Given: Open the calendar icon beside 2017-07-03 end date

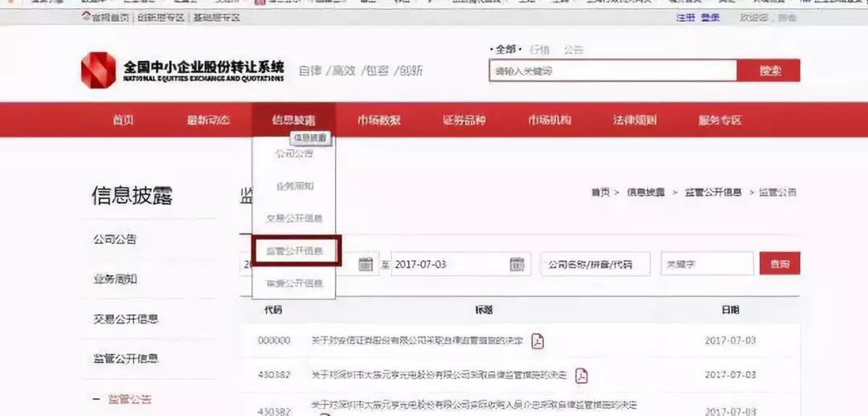Looking at the screenshot, I should tap(517, 264).
